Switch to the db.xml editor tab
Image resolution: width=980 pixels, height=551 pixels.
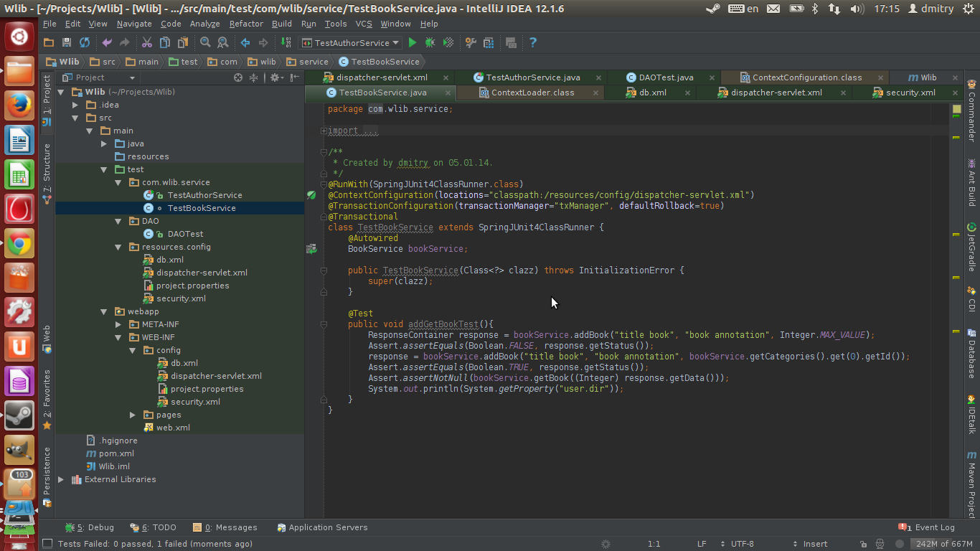click(652, 93)
